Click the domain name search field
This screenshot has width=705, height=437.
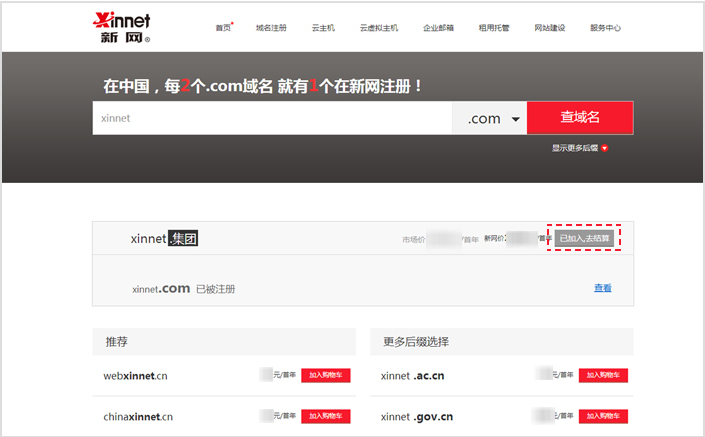click(272, 118)
